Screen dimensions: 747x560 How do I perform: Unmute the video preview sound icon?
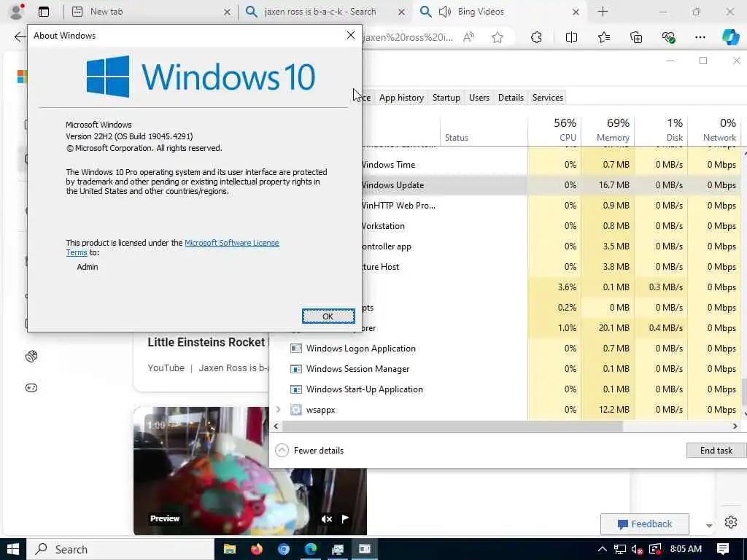pos(326,519)
